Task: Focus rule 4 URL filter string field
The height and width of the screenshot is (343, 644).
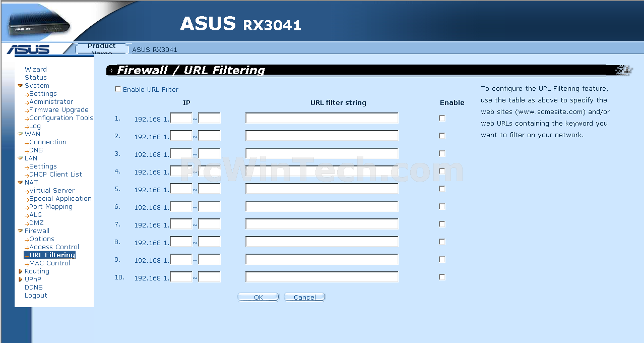Action: pos(322,171)
